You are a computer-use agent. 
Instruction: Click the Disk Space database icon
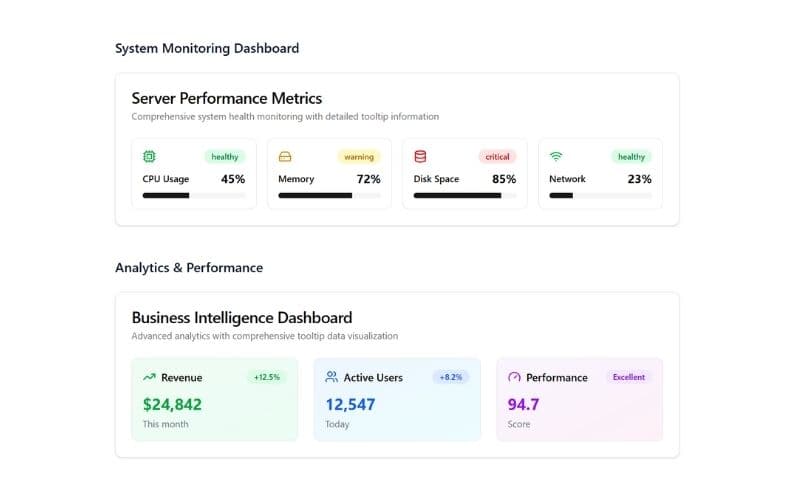(x=420, y=157)
